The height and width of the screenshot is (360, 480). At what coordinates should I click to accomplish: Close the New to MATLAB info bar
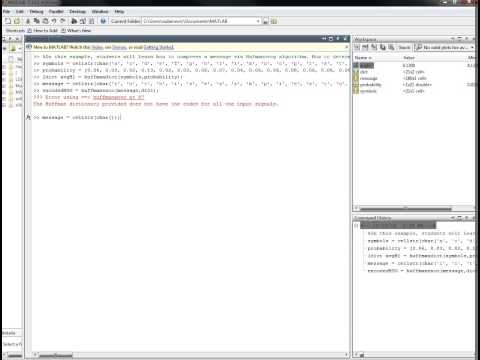[x=346, y=47]
